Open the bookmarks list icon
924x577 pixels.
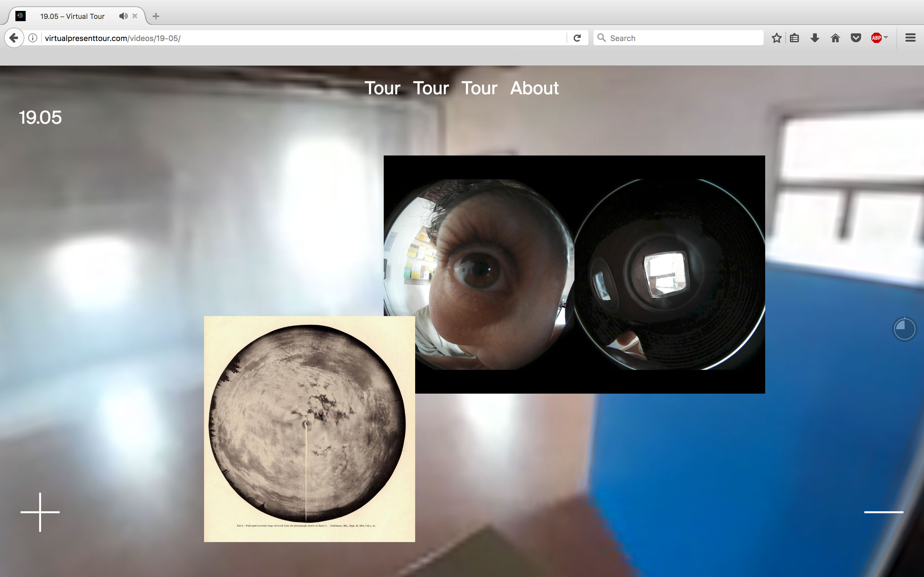pyautogui.click(x=794, y=38)
